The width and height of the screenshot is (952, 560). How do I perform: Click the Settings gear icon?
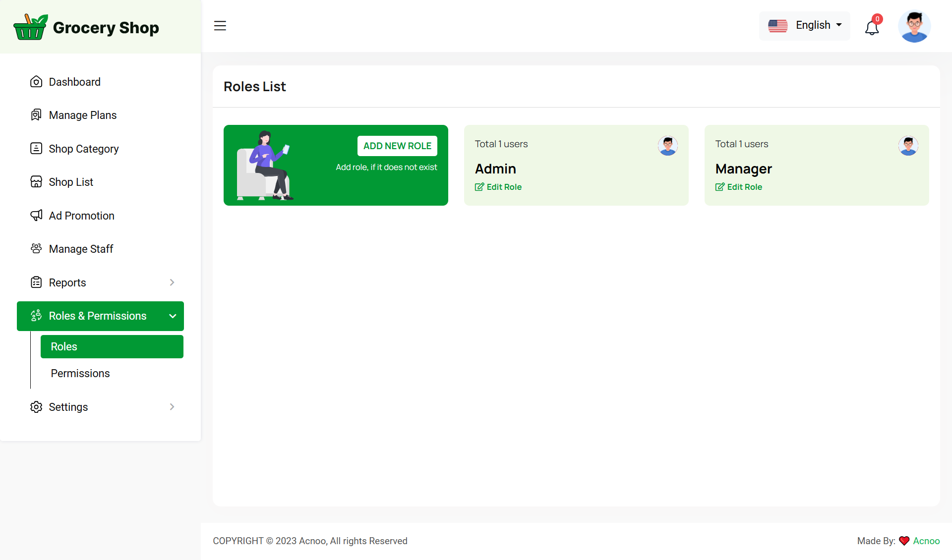(x=36, y=407)
